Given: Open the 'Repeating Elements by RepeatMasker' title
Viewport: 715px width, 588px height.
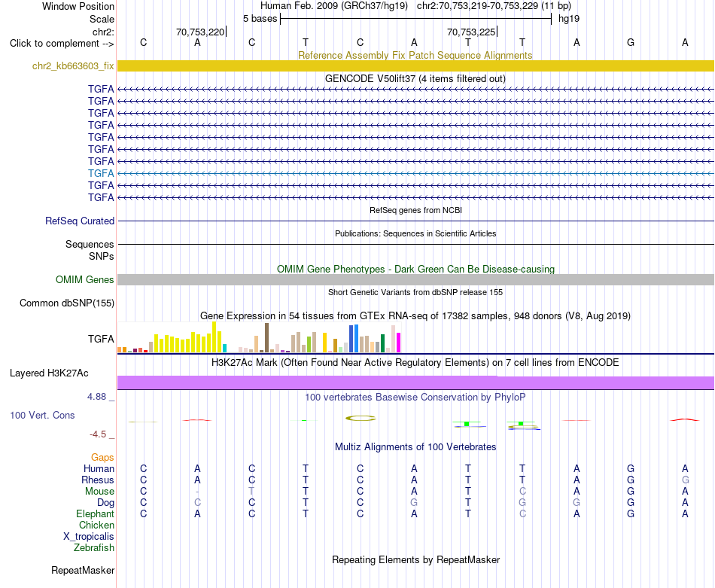Looking at the screenshot, I should click(416, 559).
